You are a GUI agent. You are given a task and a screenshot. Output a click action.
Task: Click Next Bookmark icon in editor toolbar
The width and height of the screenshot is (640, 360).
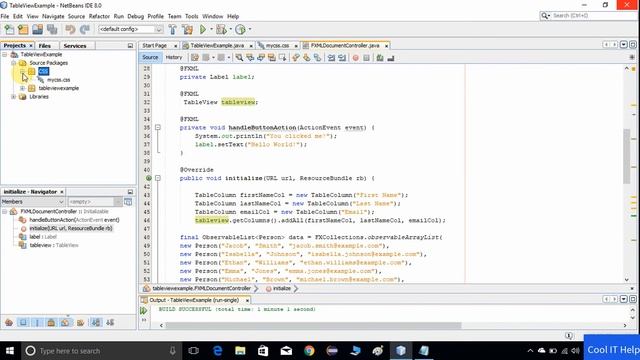(307, 58)
